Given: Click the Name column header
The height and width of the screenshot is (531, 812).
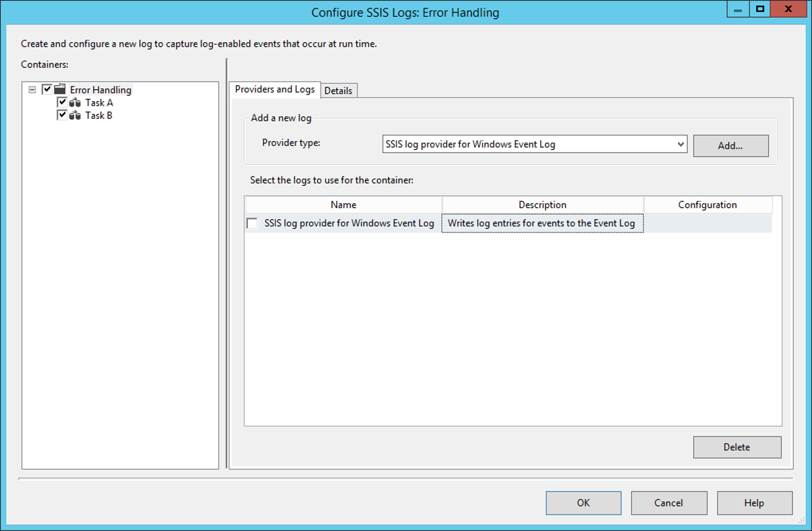Looking at the screenshot, I should [344, 205].
